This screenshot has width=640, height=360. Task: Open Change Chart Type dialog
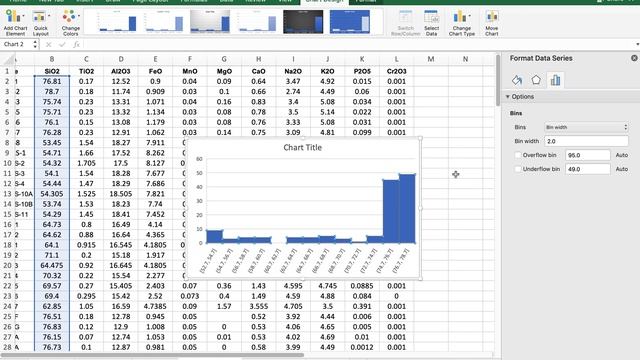[x=462, y=23]
